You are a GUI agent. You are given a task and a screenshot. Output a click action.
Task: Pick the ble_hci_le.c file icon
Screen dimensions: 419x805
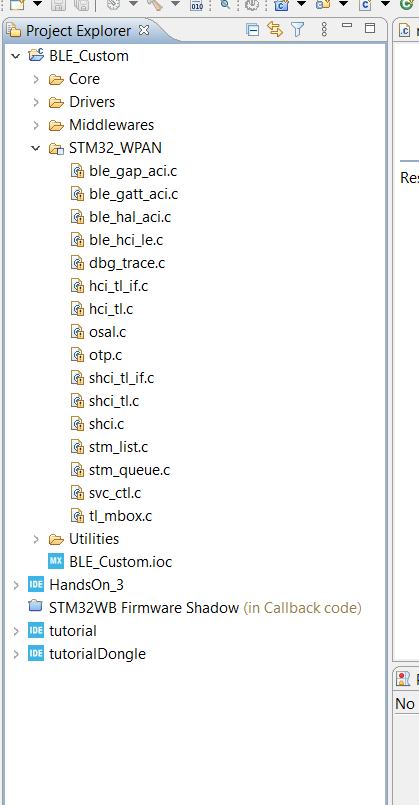[77, 240]
